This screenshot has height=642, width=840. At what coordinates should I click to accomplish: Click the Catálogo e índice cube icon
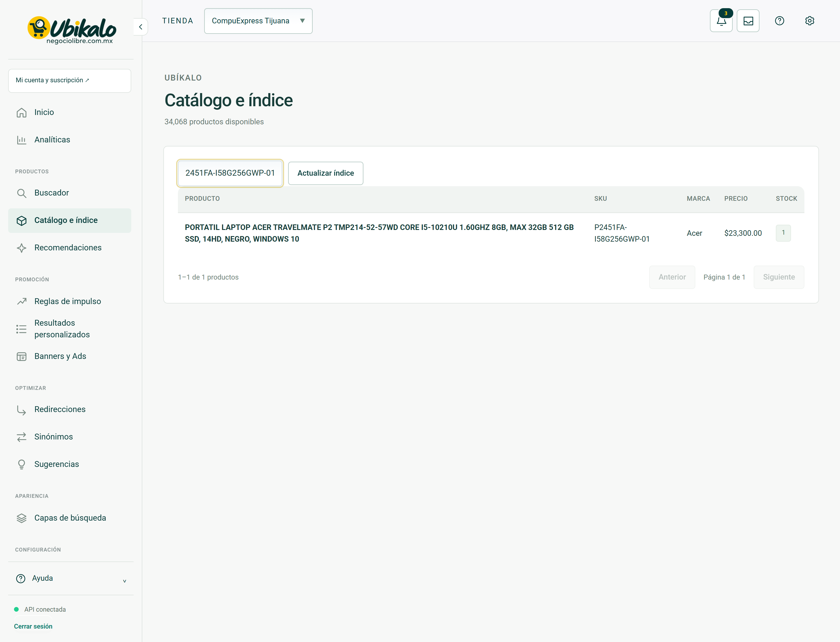coord(21,221)
